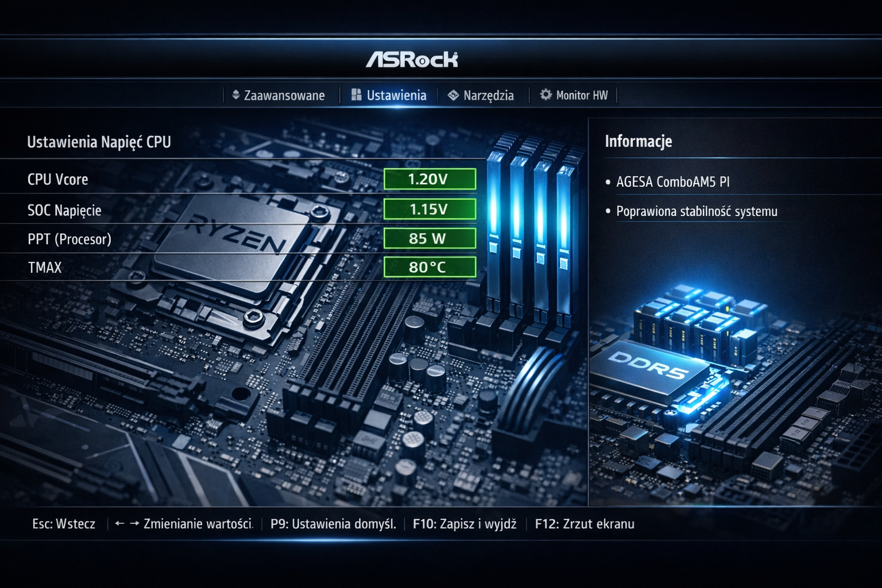Viewport: 882px width, 588px height.
Task: Click the Zaawansowane tab arrows icon
Action: [x=235, y=95]
